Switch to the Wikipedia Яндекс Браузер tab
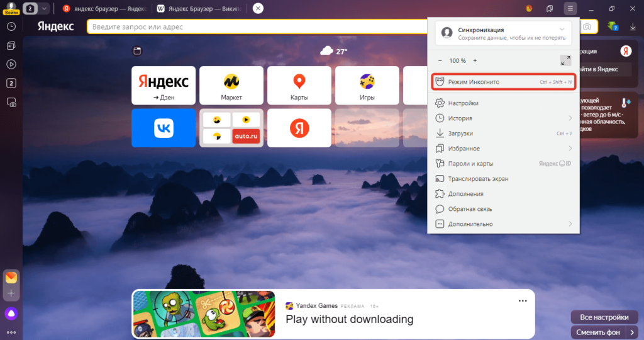 pos(199,9)
